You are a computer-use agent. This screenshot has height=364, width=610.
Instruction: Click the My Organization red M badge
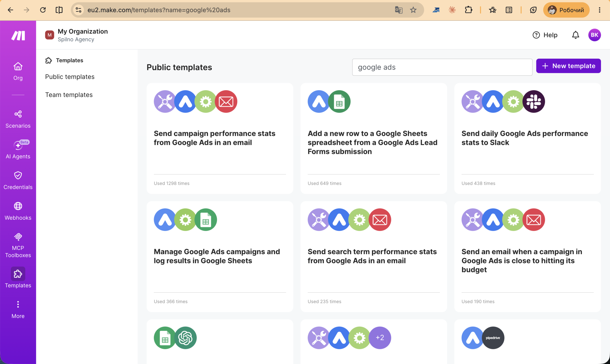tap(50, 35)
